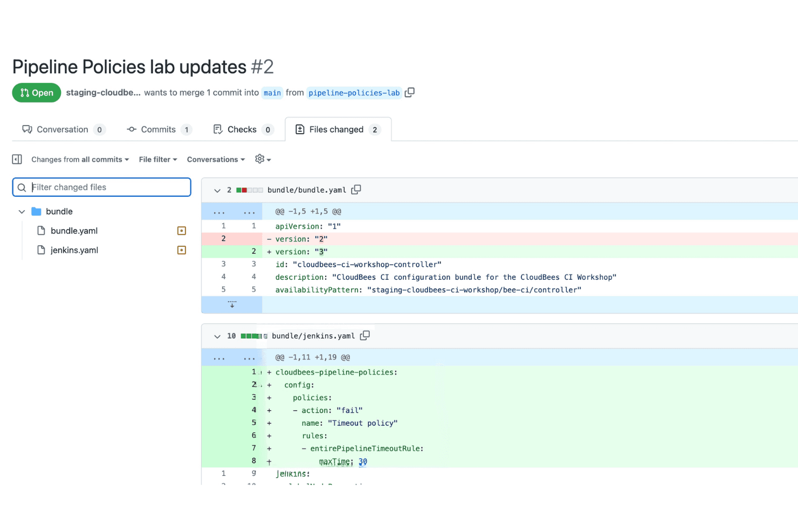This screenshot has width=798, height=532.
Task: Click the modified indicator for bundle.yaml
Action: click(182, 231)
